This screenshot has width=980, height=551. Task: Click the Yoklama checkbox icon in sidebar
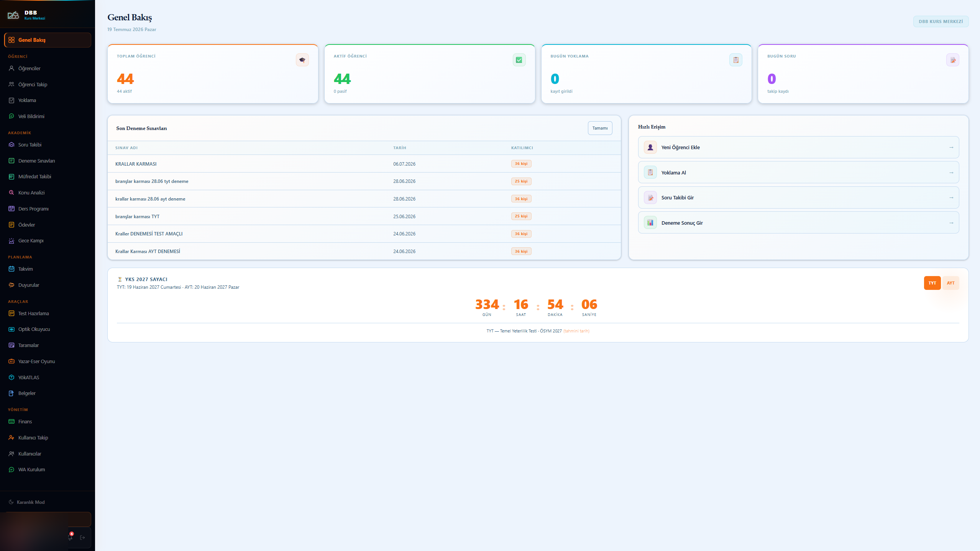[11, 100]
